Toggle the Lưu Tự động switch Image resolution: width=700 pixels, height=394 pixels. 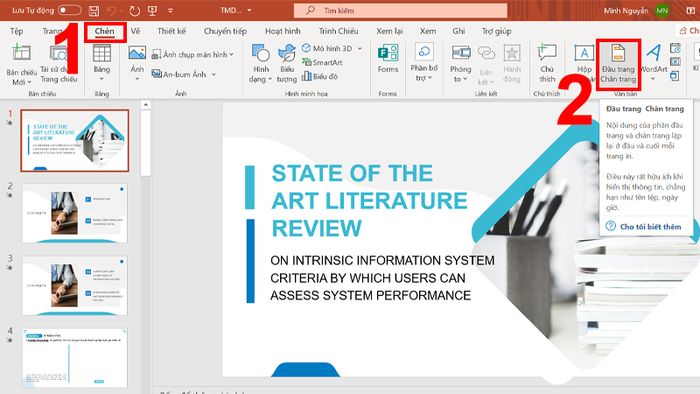pos(70,10)
